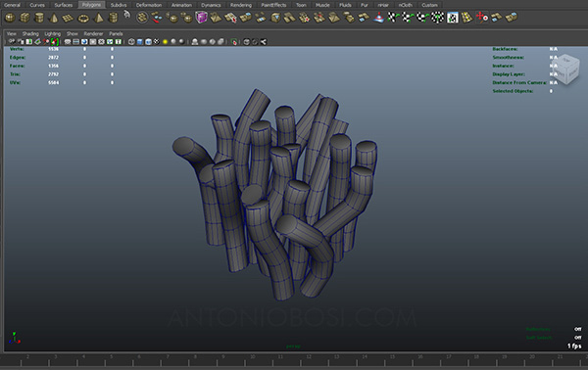588x370 pixels.
Task: Click the red arrows with magnifier shelf icon
Action: [x=482, y=18]
